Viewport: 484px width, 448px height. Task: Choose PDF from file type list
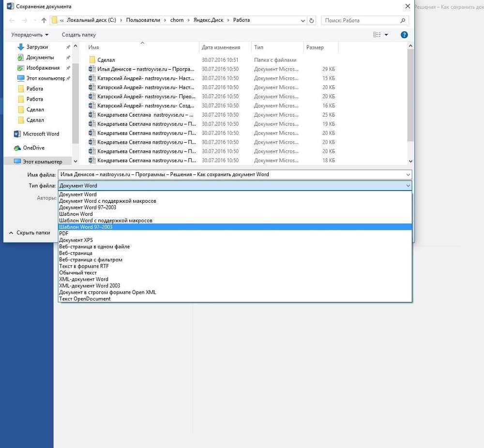(x=63, y=233)
